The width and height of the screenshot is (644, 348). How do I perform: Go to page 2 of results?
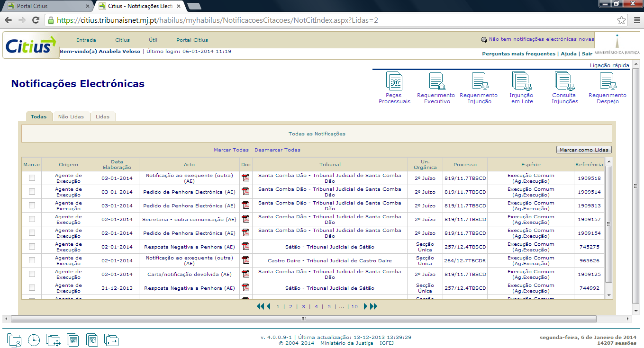click(290, 307)
